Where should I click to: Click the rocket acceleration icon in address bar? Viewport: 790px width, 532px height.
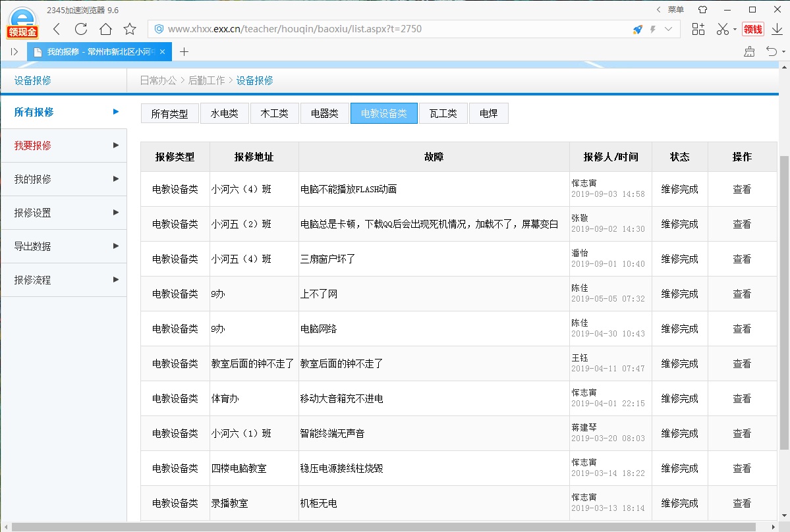[637, 29]
